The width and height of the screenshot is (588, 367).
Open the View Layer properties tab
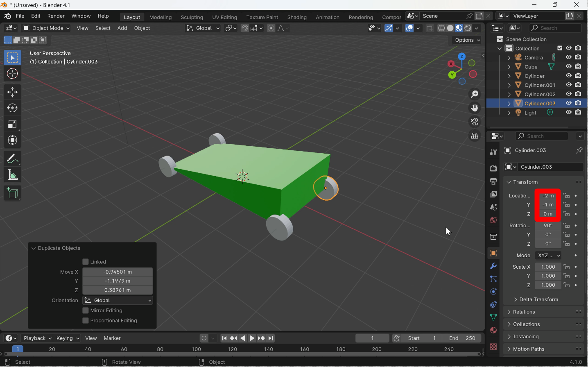pyautogui.click(x=493, y=194)
